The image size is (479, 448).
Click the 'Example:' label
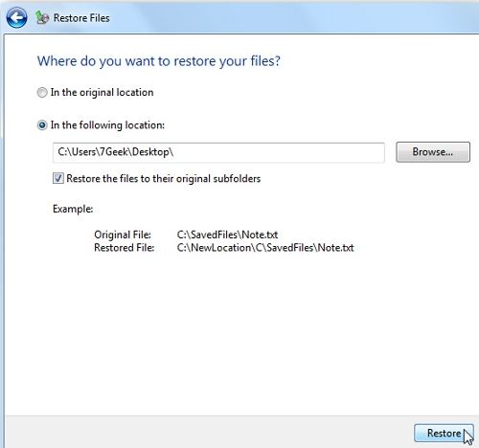tap(73, 209)
